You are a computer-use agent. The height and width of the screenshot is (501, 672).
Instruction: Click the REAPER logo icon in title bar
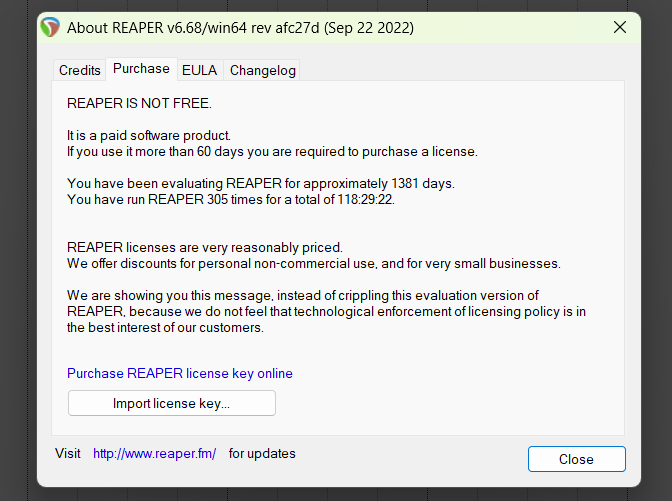51,27
